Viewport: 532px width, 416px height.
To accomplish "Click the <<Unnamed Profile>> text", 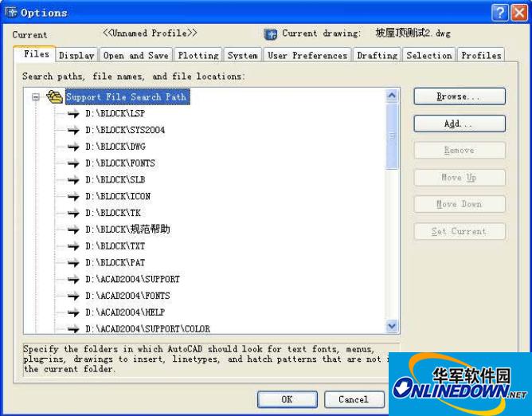I will 150,33.
